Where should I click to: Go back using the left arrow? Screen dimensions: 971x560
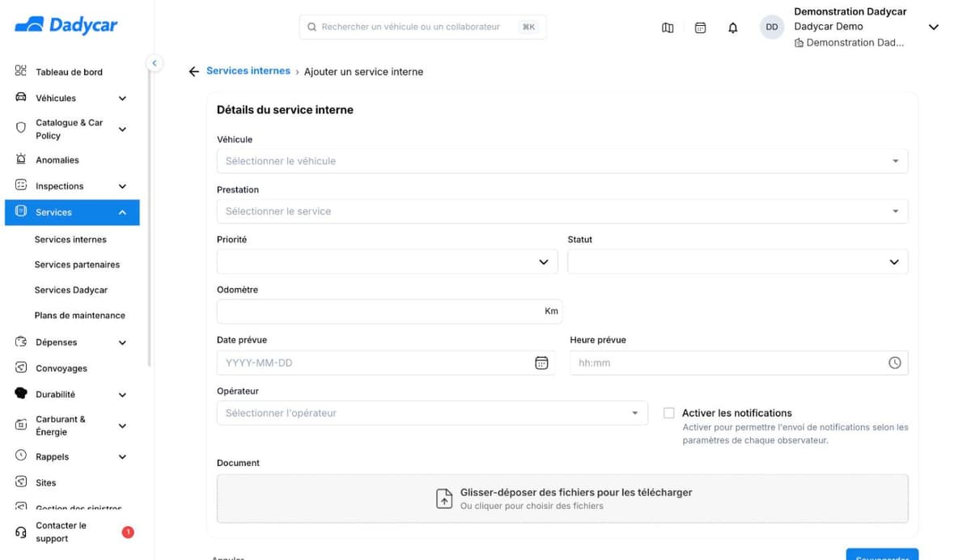[x=193, y=71]
